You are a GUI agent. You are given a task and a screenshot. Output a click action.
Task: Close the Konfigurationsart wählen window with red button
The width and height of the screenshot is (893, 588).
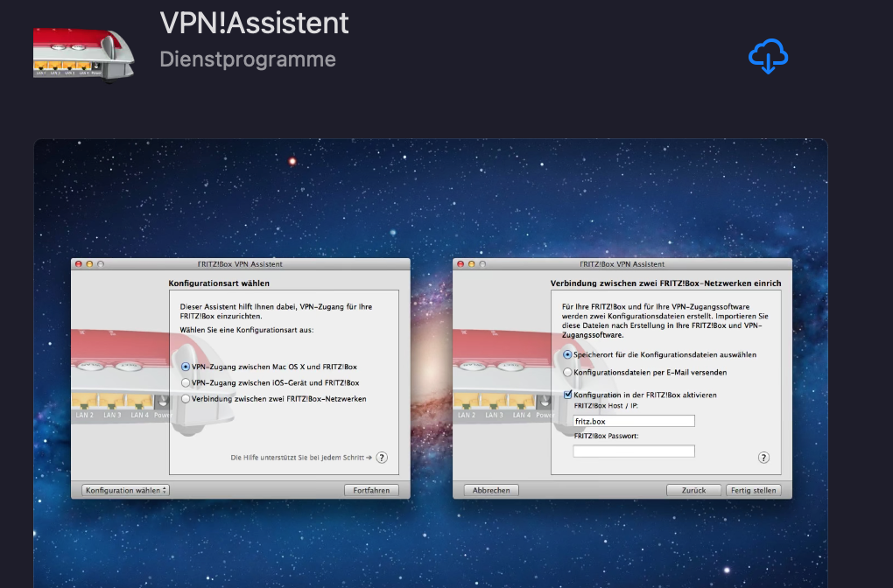tap(79, 264)
